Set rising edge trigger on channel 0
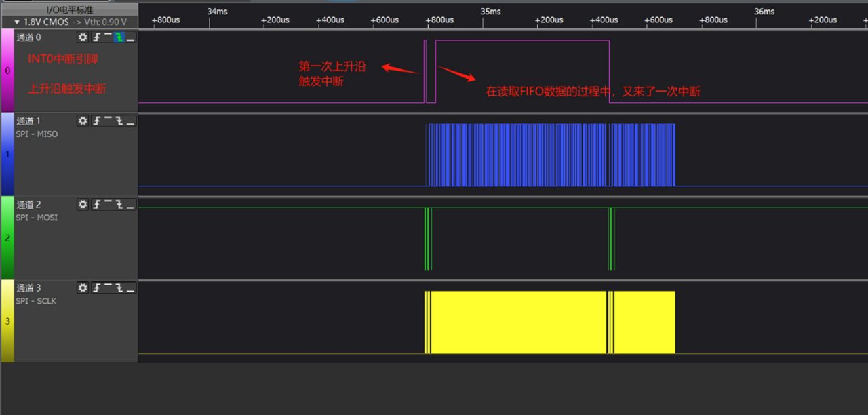 pyautogui.click(x=97, y=37)
